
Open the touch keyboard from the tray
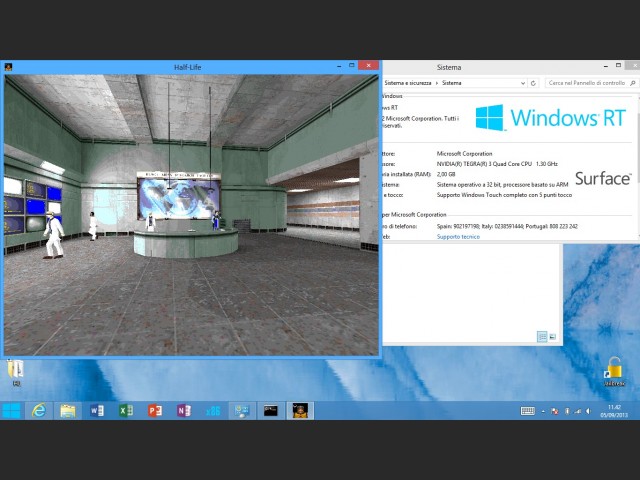pos(527,411)
